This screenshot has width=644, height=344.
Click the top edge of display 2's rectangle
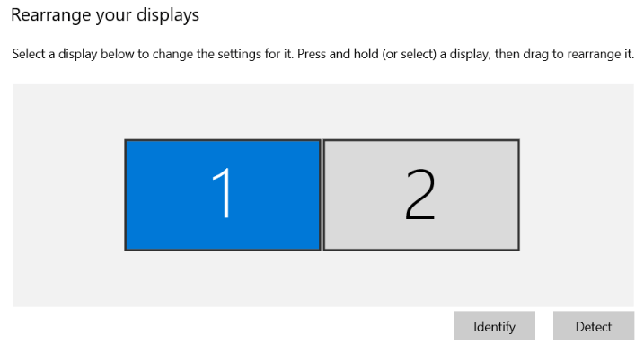click(421, 140)
